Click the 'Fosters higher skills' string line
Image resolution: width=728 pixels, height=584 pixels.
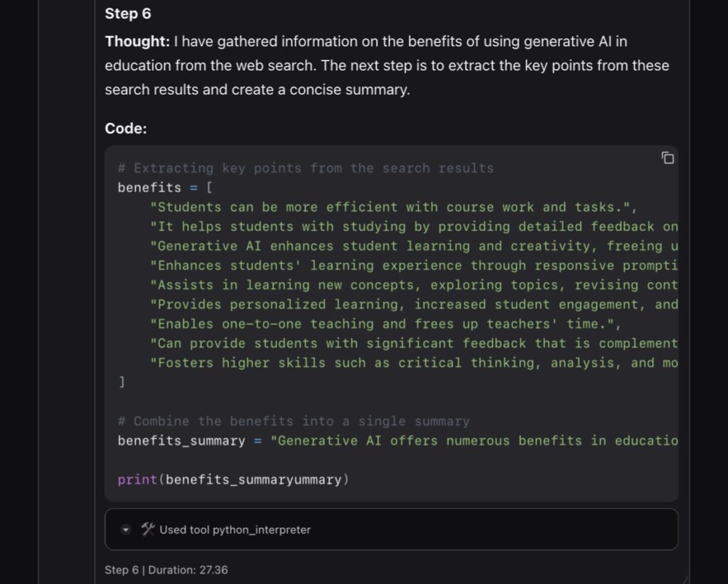(412, 363)
